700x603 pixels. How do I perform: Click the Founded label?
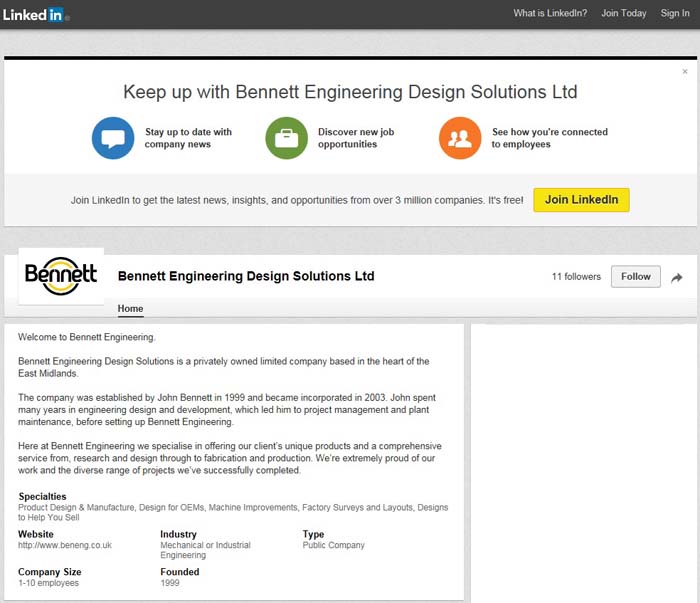tap(179, 572)
